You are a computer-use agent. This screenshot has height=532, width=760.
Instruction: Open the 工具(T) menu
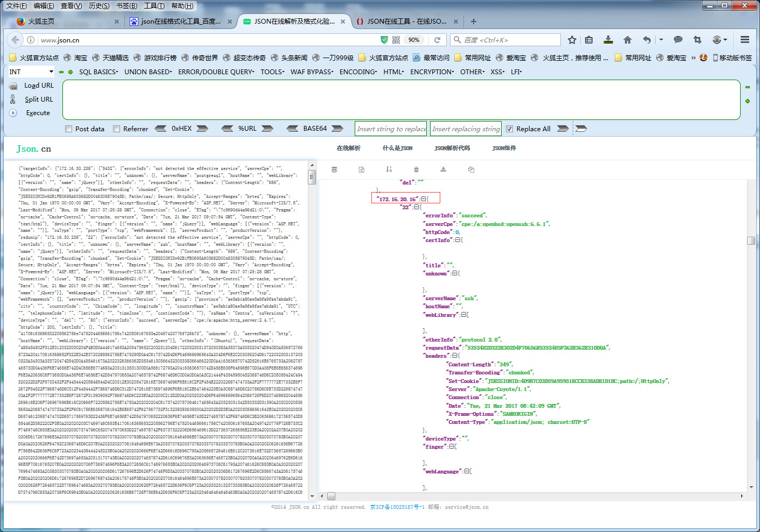click(x=154, y=6)
